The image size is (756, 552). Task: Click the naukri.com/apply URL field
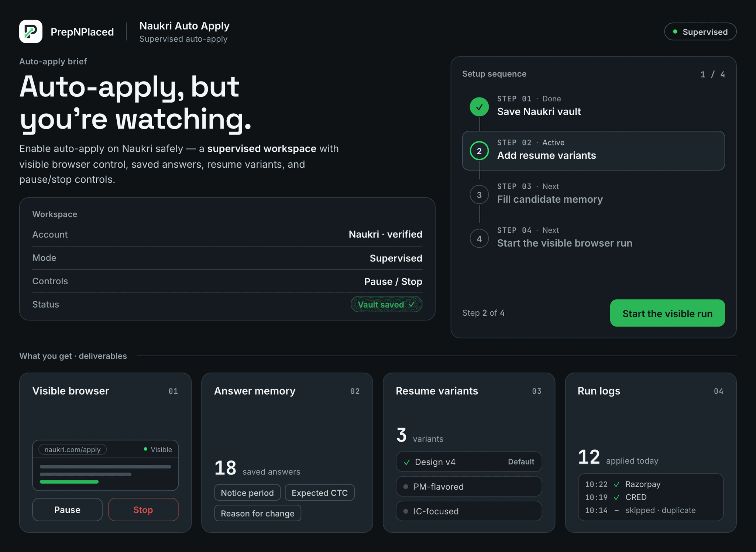tap(72, 449)
